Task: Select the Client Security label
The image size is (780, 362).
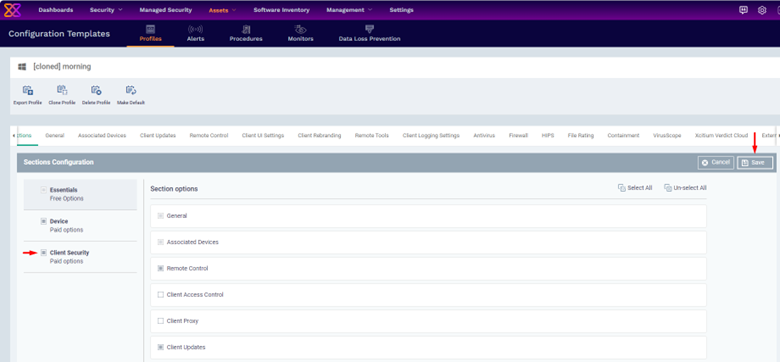Action: click(70, 253)
